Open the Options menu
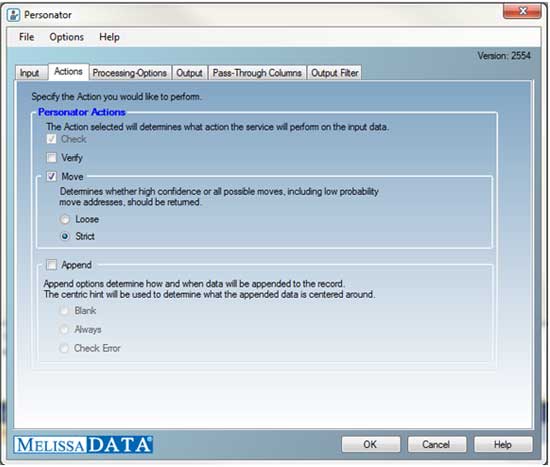550x467 pixels. pyautogui.click(x=67, y=37)
